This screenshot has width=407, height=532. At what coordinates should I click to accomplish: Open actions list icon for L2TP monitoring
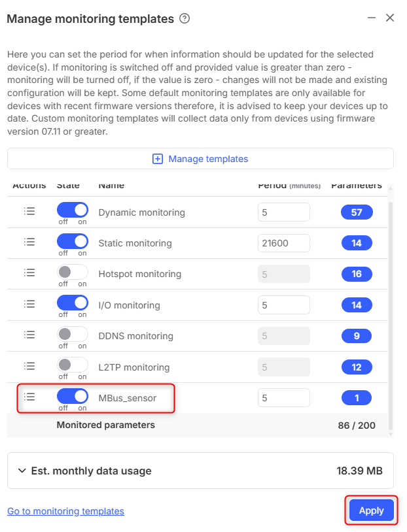coord(29,367)
